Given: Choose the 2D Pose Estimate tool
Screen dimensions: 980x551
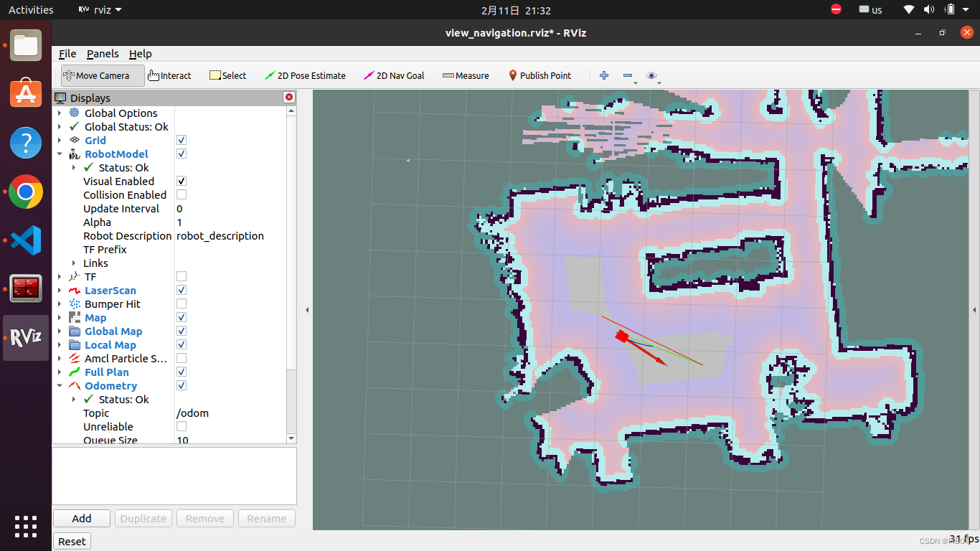Looking at the screenshot, I should (305, 75).
